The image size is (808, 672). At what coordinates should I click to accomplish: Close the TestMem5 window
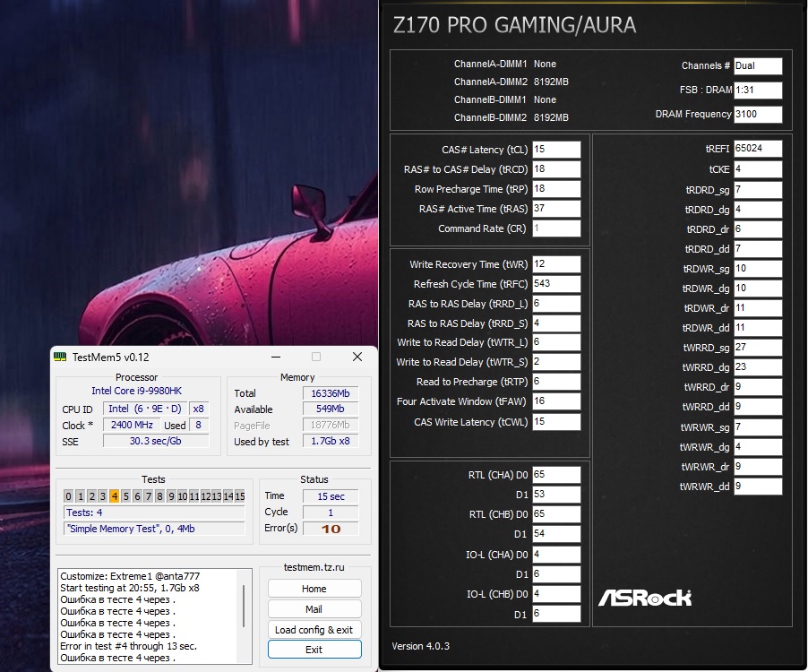pos(357,357)
